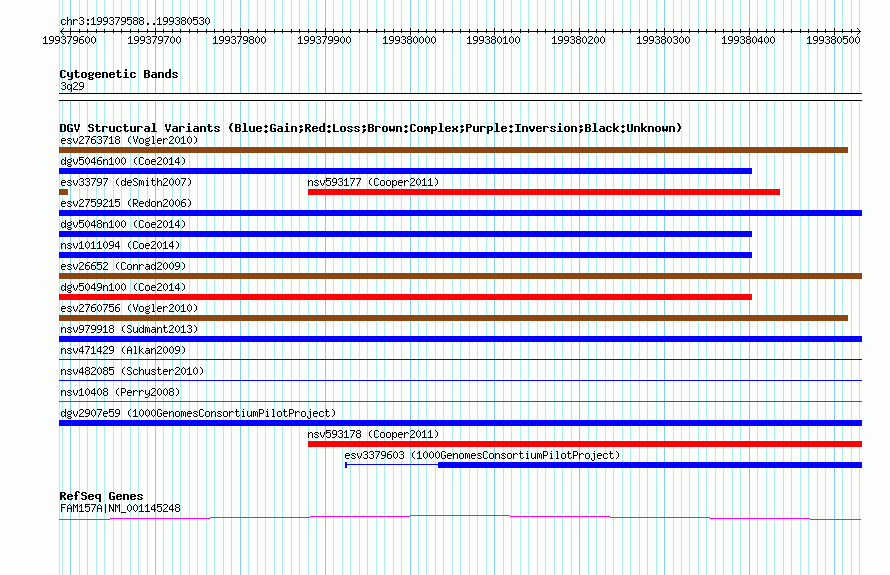Click ruler position 199380100
890x575 pixels.
point(493,40)
